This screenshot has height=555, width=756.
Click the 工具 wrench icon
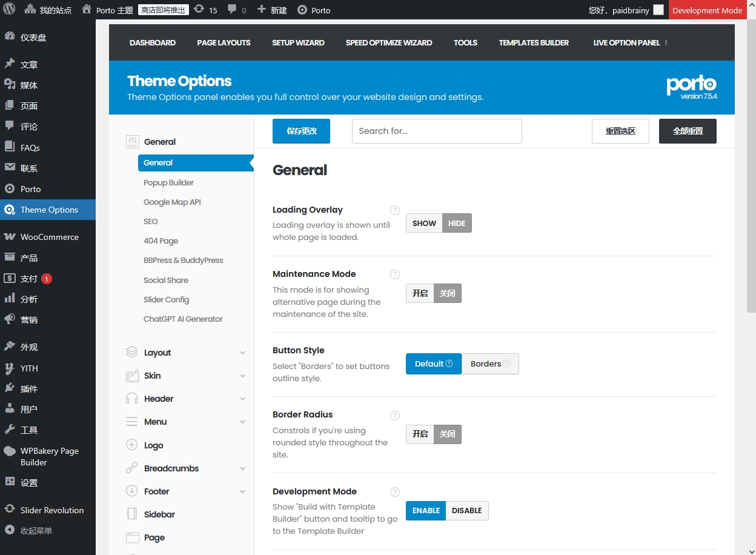9,430
